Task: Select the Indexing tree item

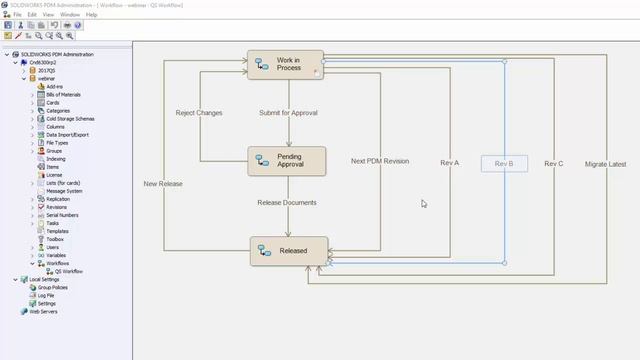Action: [56, 159]
